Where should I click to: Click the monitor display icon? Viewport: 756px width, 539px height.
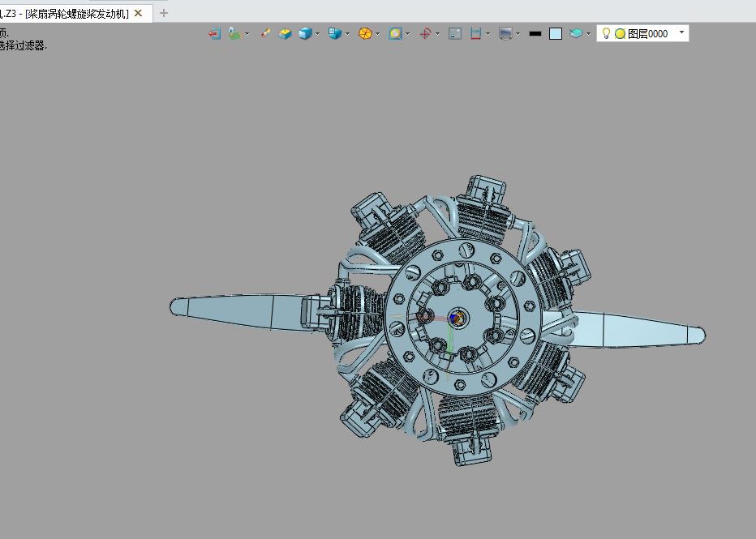[505, 33]
